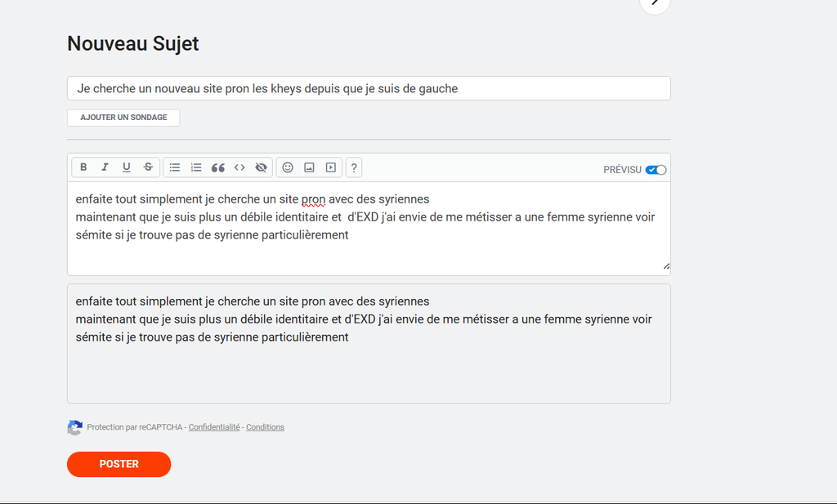Click the round arrow button at top
Viewport: 837px width, 504px height.
[655, 3]
